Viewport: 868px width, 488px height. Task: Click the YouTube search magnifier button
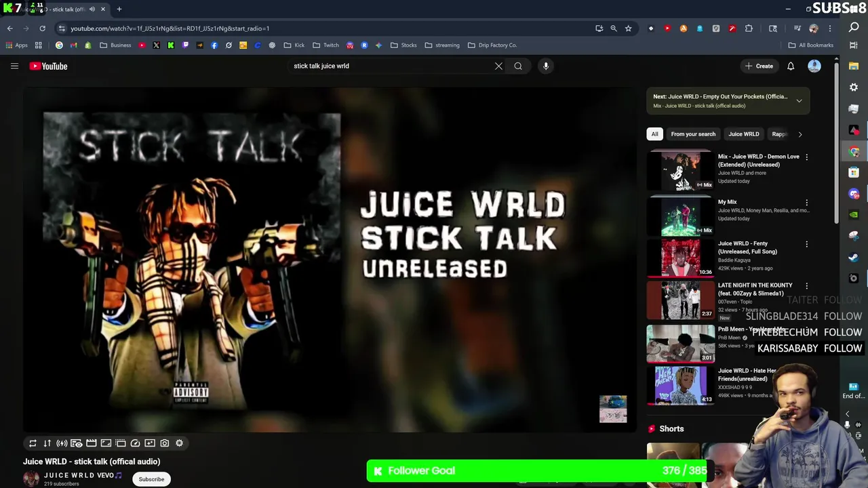518,66
